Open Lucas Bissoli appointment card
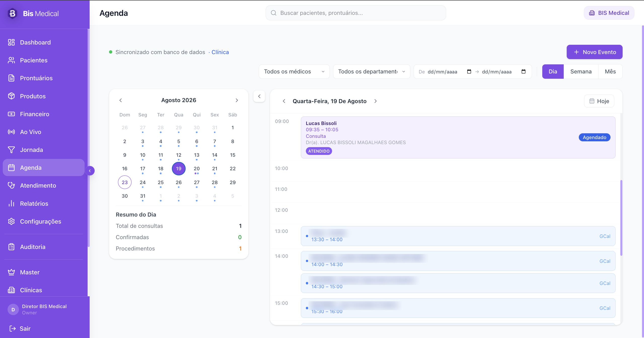644x338 pixels. [x=458, y=137]
